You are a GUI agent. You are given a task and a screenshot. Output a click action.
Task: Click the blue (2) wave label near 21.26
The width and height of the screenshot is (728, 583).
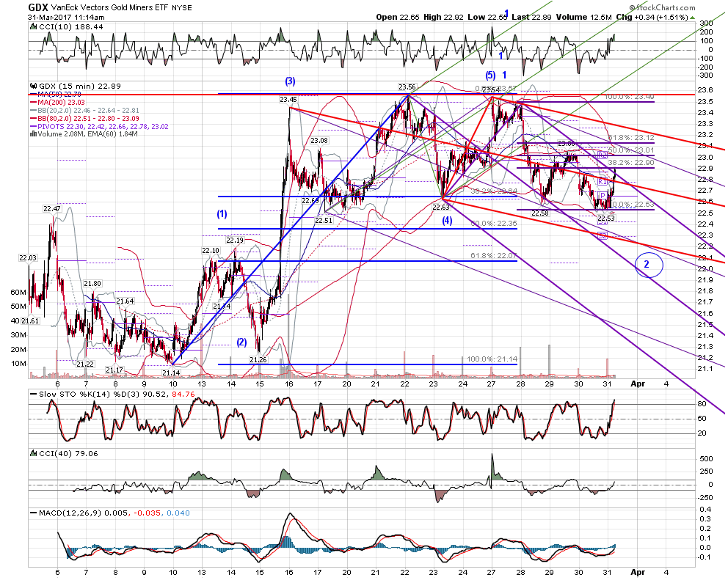tap(242, 342)
